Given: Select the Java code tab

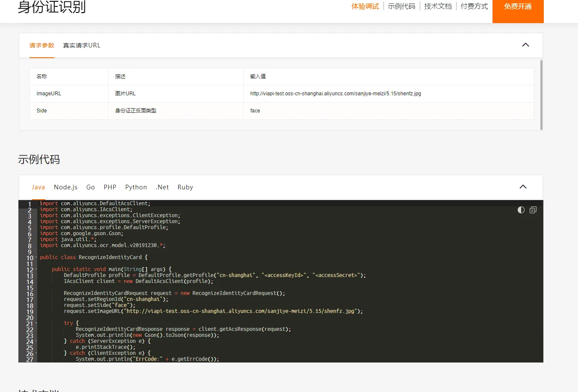Looking at the screenshot, I should (38, 187).
